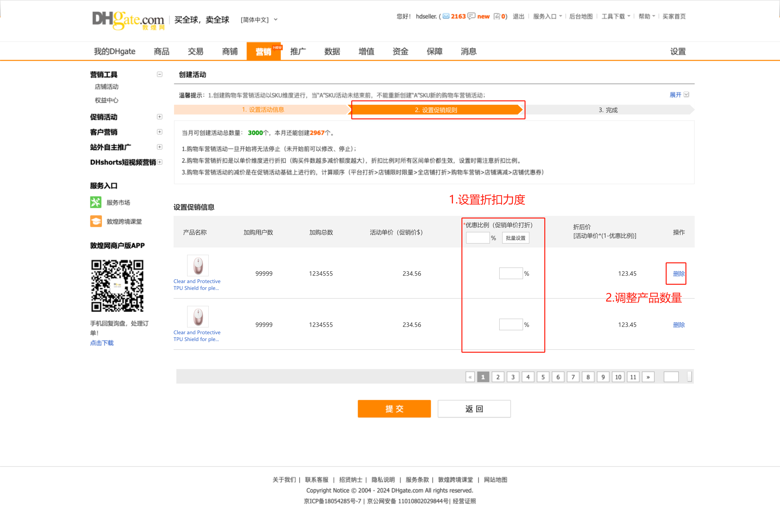Click the 返回 return button
This screenshot has width=780, height=532.
point(474,408)
